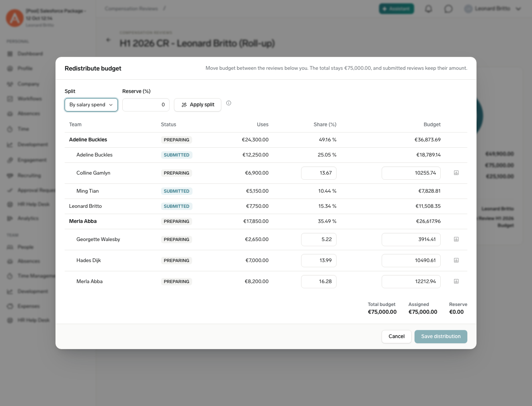
Task: Click the Engagement icon in the sidebar
Action: coord(10,160)
